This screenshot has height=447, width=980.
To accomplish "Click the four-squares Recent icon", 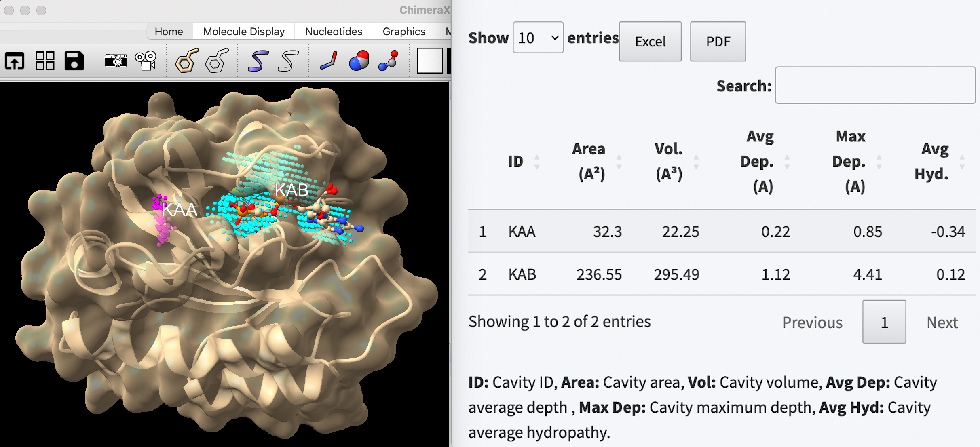I will [45, 61].
